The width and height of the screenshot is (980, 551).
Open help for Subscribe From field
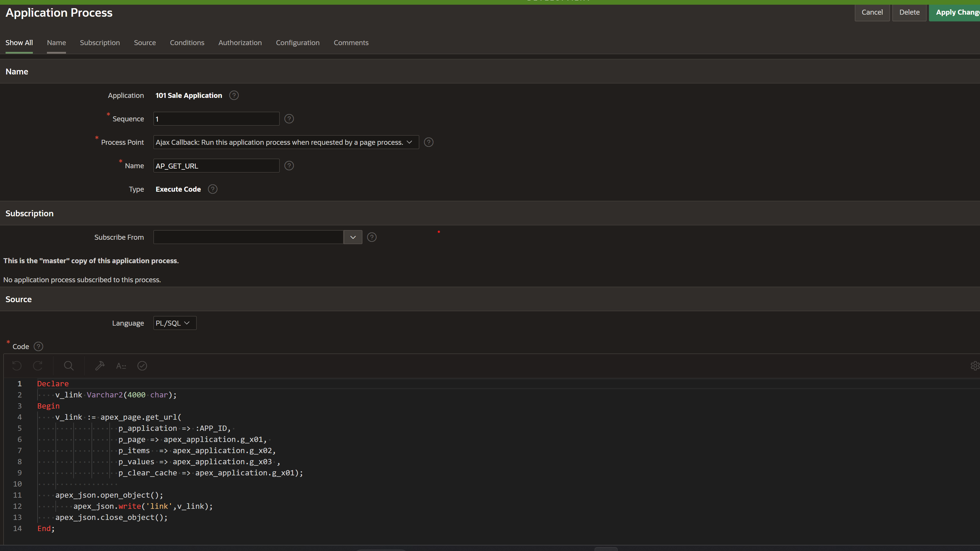point(372,237)
